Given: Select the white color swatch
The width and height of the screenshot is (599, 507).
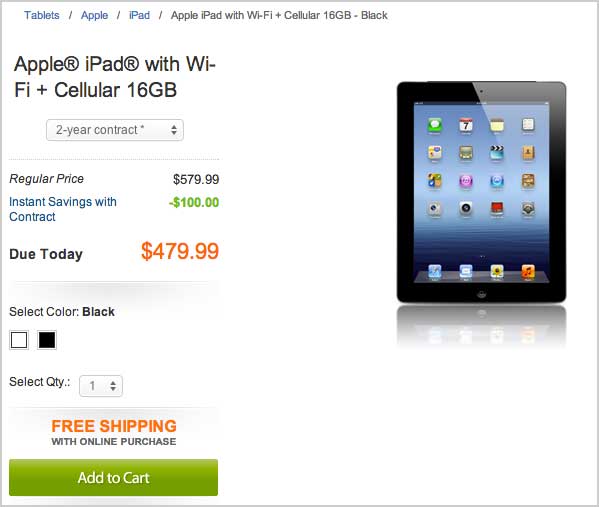Looking at the screenshot, I should tap(19, 340).
